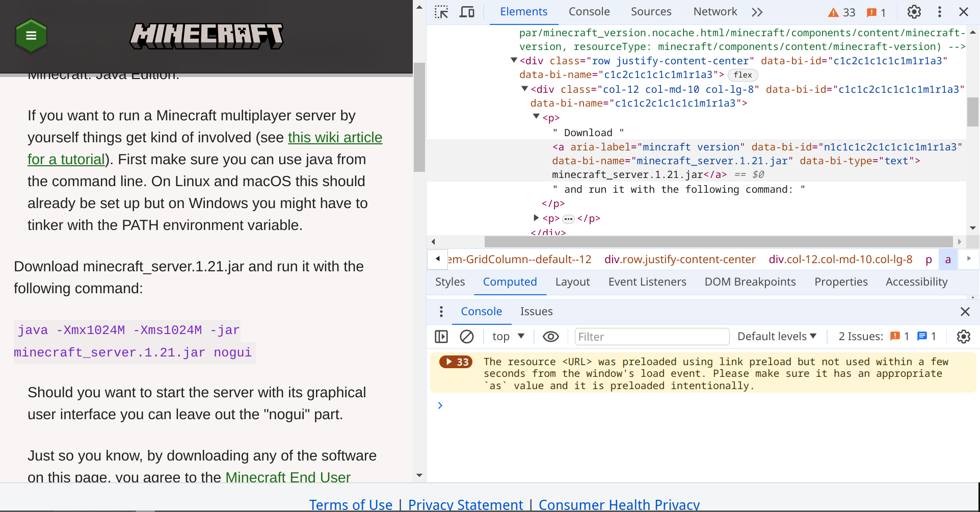
Task: Click the console Filter input field
Action: (x=651, y=337)
